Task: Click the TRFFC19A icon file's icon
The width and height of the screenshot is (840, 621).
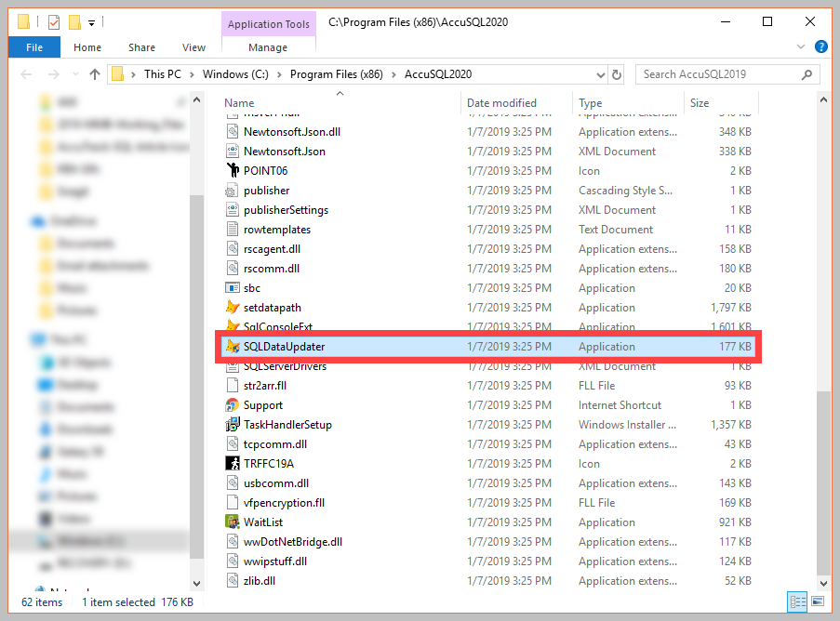Action: (x=233, y=464)
